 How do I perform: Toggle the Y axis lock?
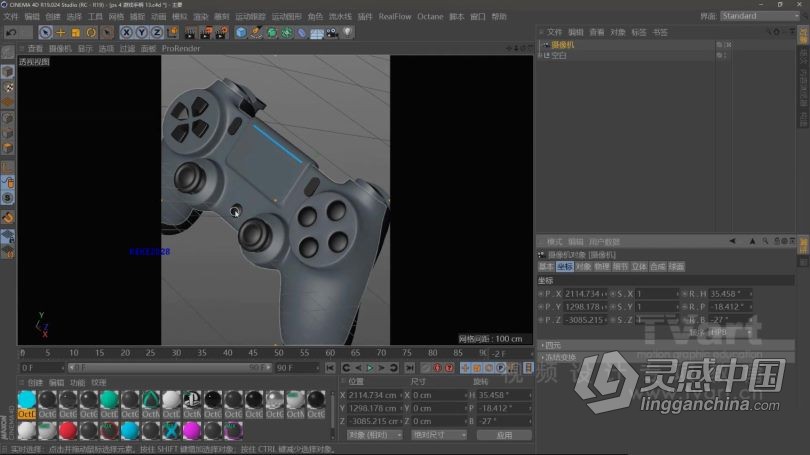pyautogui.click(x=142, y=33)
